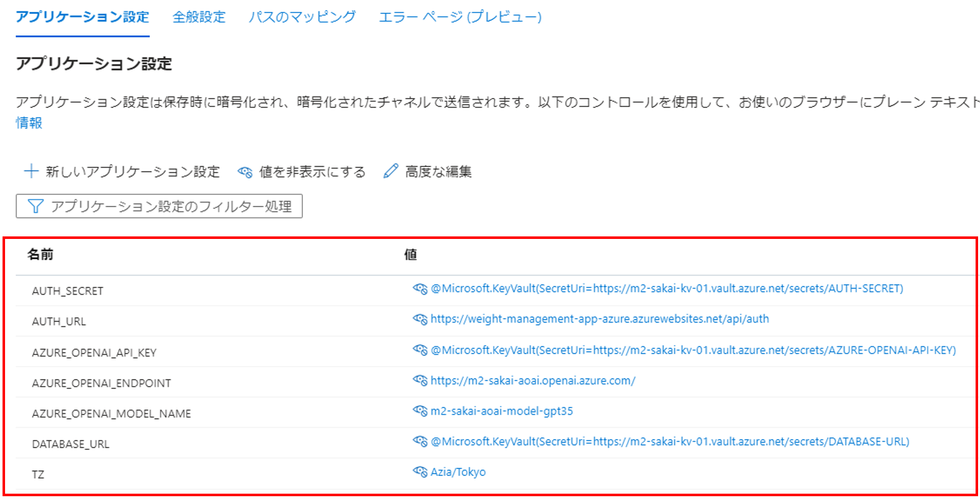Select the AUTH_URL setting name
This screenshot has height=500, width=980.
click(59, 322)
